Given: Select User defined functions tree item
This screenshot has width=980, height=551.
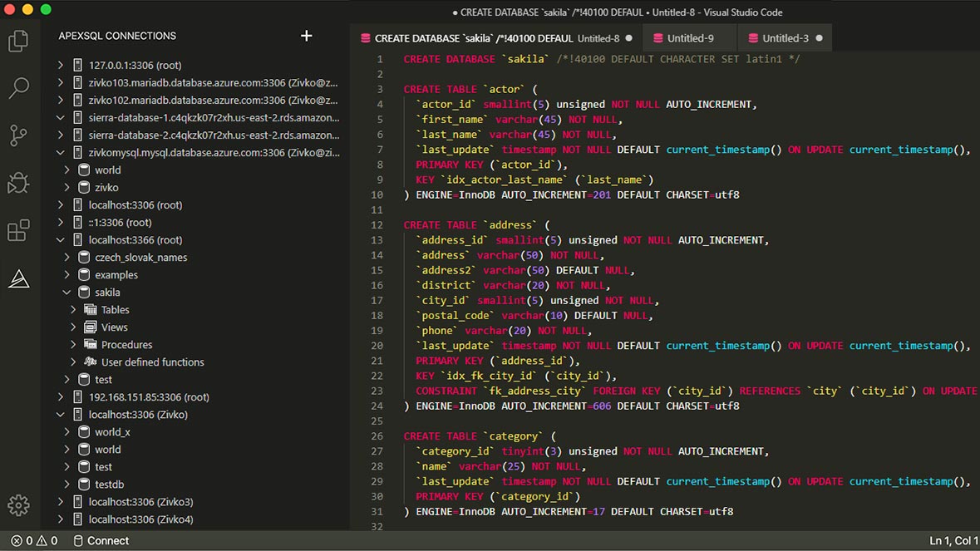Looking at the screenshot, I should [152, 362].
